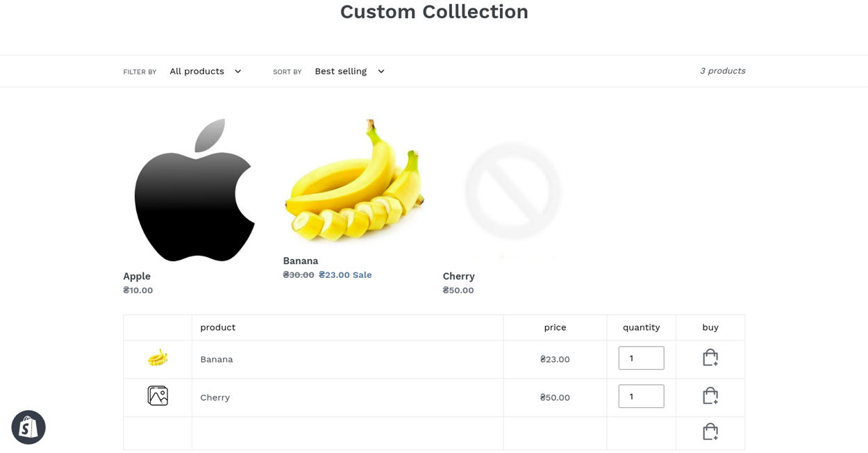Click Cherry name in product table

click(215, 397)
